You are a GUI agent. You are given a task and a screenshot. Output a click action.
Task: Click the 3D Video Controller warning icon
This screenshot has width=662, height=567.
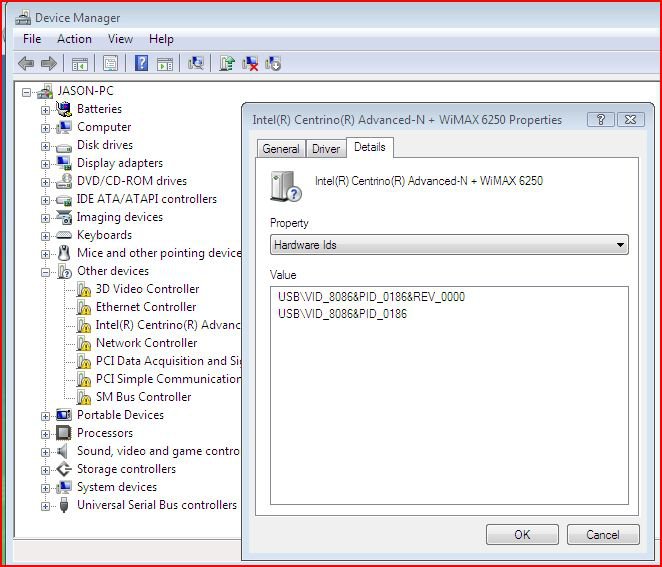point(84,289)
